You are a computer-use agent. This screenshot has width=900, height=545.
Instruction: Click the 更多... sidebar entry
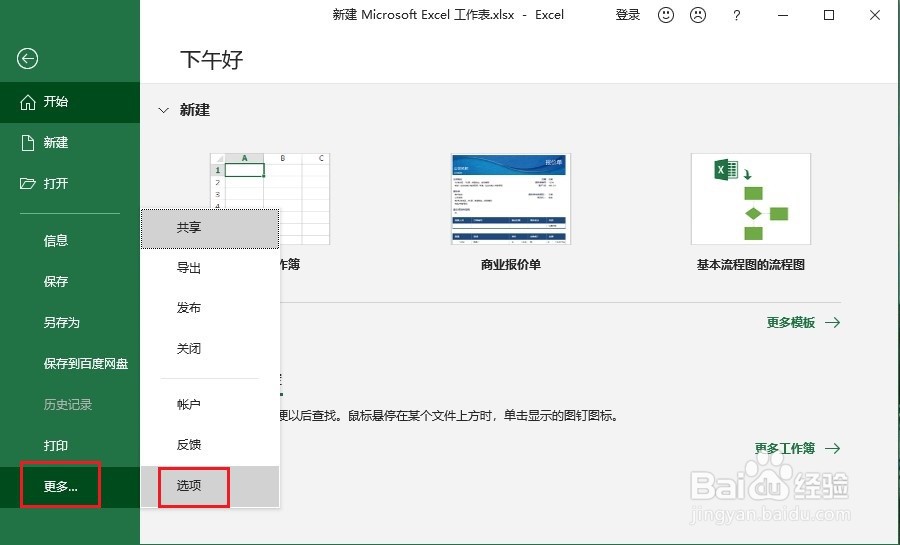70,487
